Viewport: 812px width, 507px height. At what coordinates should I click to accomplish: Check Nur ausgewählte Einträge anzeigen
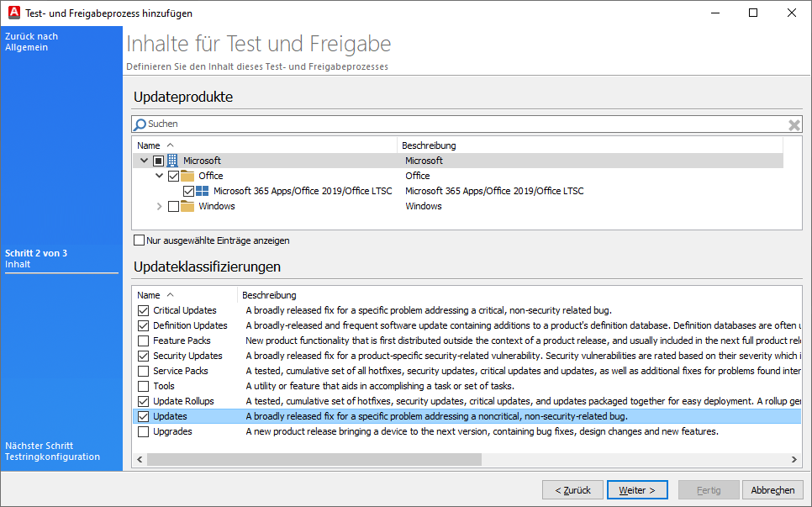139,240
